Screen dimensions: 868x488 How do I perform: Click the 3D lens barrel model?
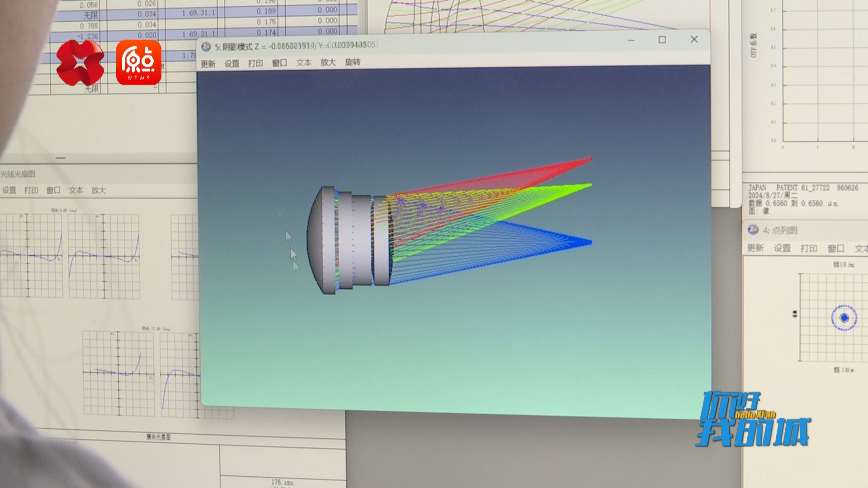point(350,240)
